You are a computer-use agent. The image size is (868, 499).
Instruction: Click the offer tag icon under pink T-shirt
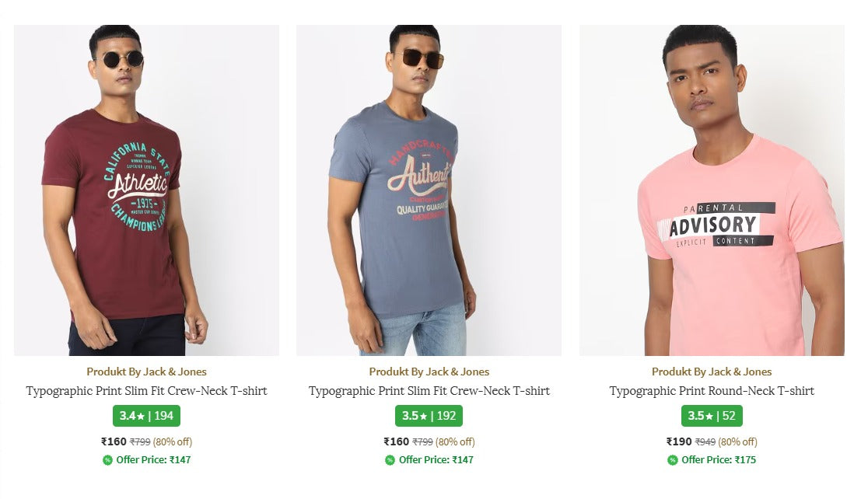click(673, 460)
